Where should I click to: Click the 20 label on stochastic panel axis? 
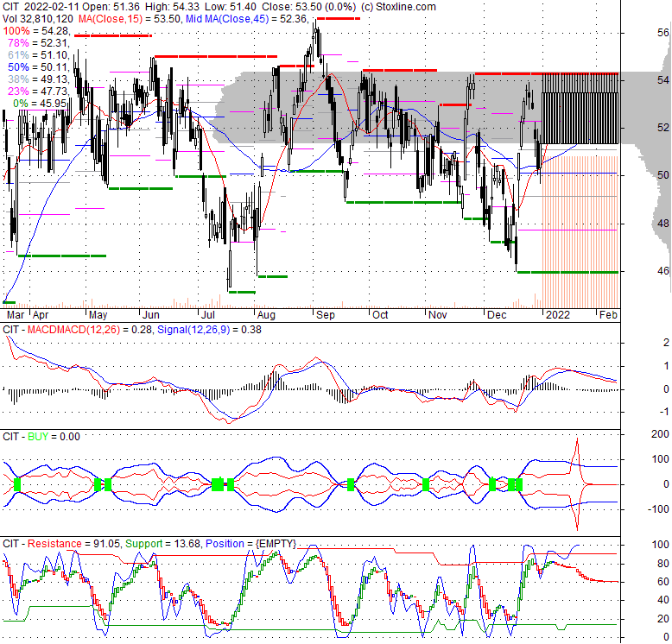[x=663, y=619]
